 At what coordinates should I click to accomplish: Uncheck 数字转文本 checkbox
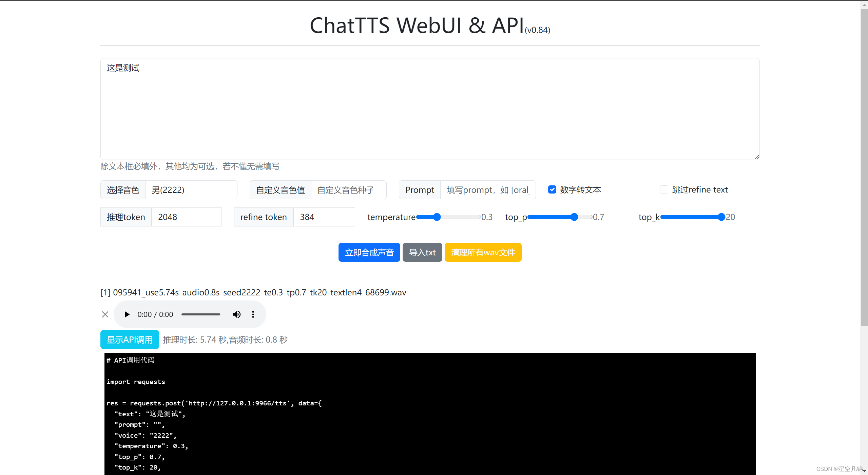552,189
